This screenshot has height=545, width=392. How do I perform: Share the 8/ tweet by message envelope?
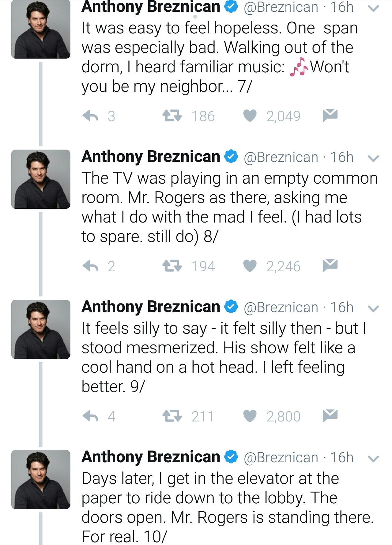point(330,265)
